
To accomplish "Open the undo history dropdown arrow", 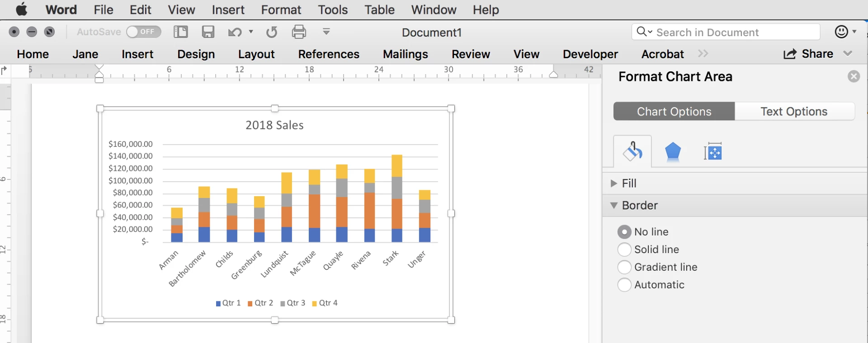I will (x=251, y=32).
